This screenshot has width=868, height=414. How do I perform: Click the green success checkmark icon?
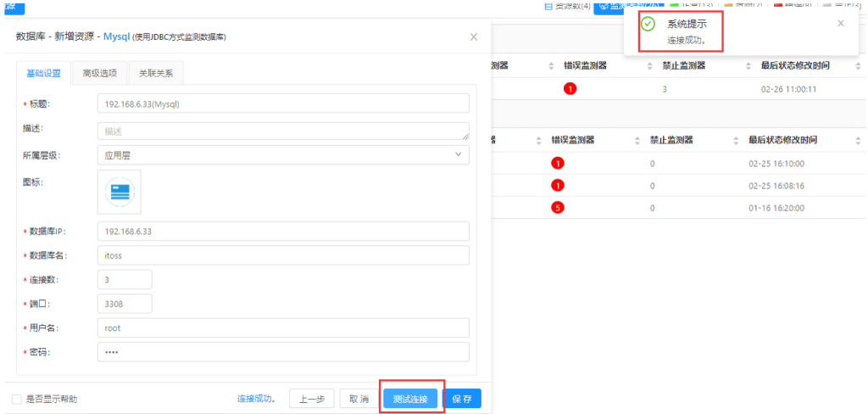(648, 25)
